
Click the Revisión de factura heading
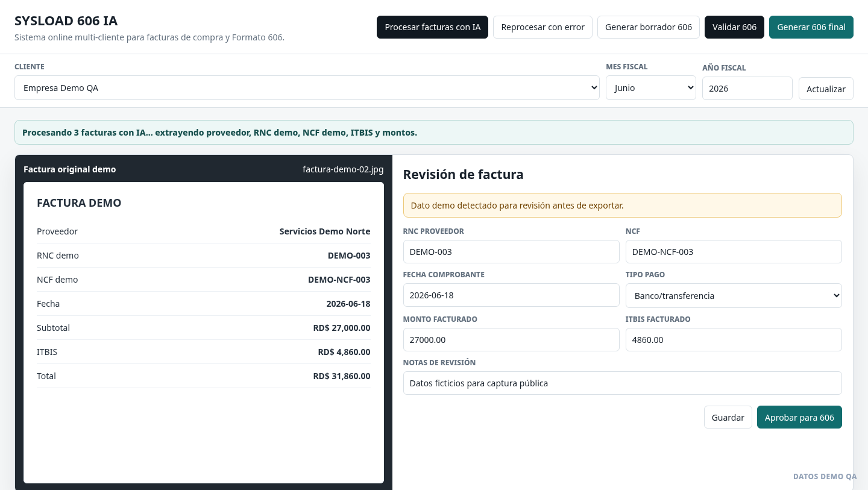pos(463,175)
